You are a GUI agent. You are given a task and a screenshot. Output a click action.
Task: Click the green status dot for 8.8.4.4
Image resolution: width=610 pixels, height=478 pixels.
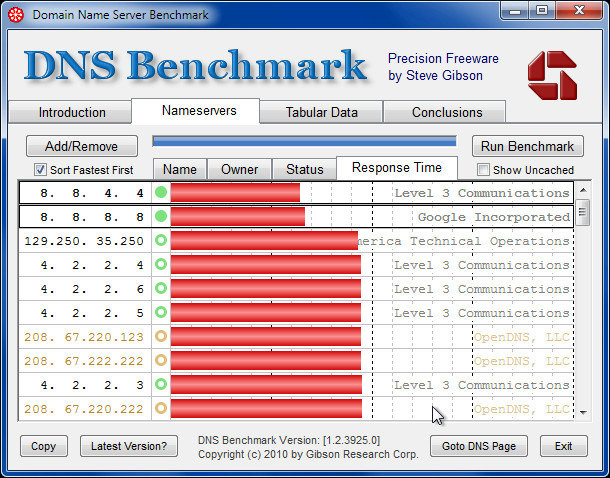coord(161,192)
